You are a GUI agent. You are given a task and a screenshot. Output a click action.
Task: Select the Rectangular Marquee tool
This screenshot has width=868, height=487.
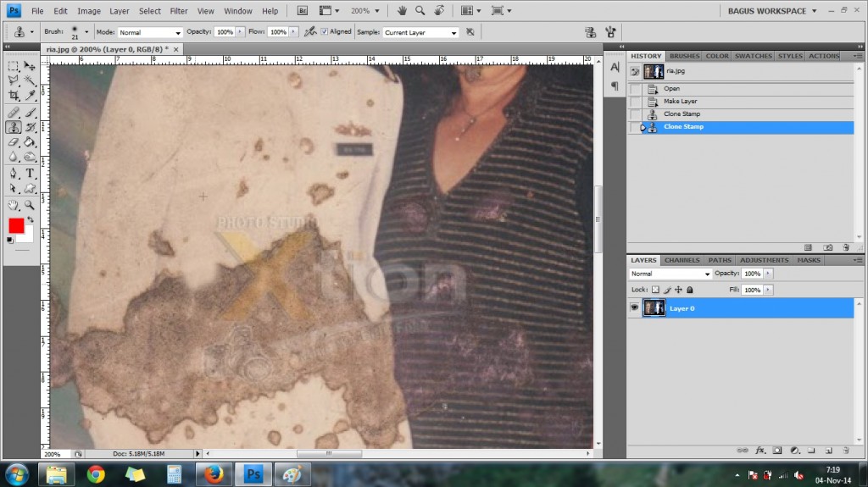pos(14,66)
